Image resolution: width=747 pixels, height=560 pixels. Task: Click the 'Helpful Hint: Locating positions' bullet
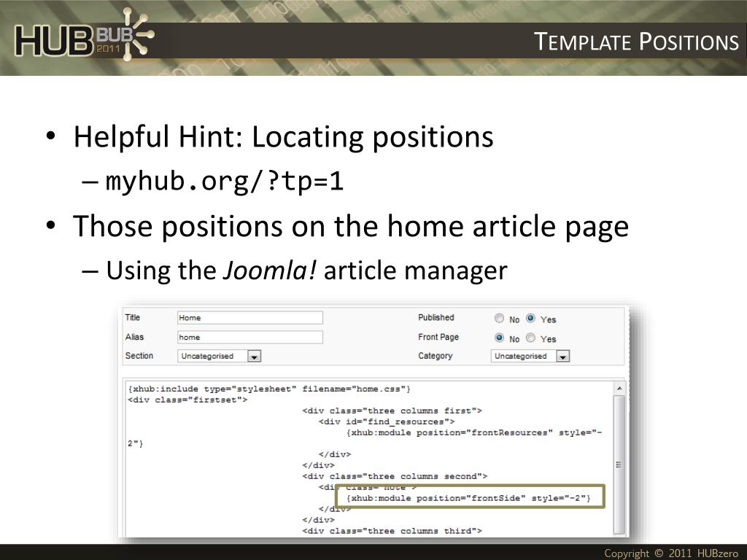[x=284, y=137]
